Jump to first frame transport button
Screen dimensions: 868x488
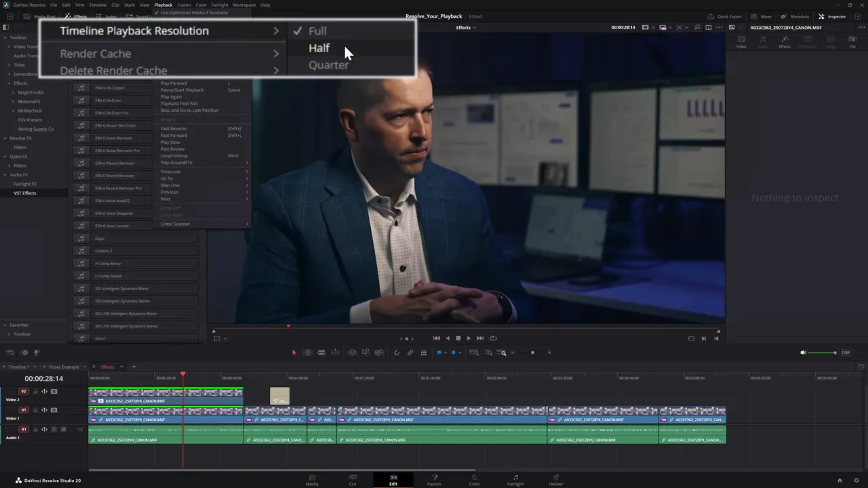pyautogui.click(x=436, y=338)
